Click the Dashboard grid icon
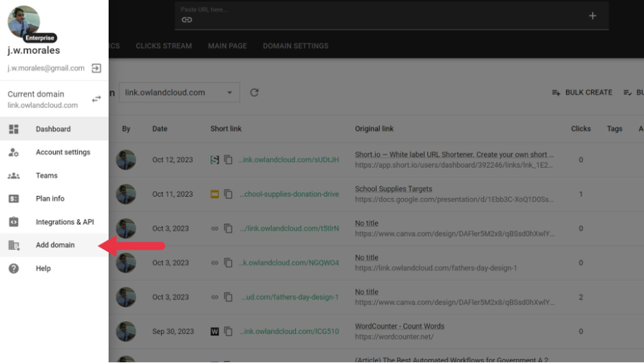 point(14,129)
